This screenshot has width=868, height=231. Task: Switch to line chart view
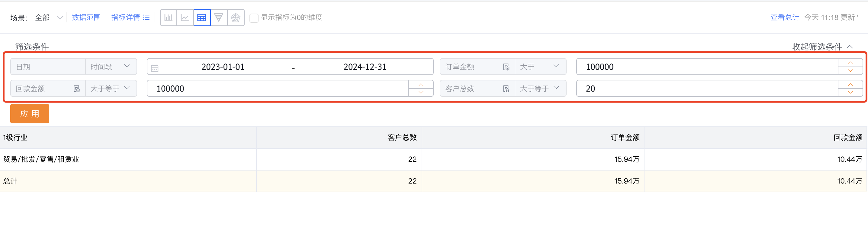click(185, 17)
